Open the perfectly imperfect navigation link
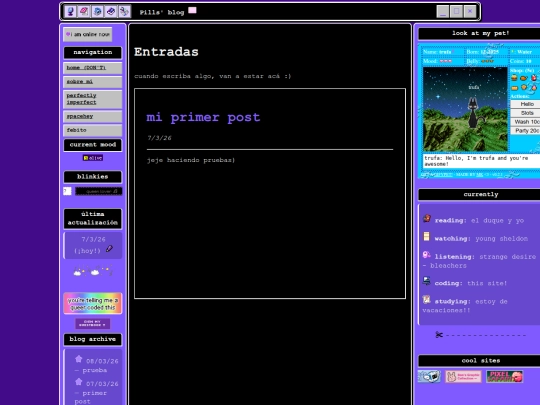The image size is (540, 405). pos(93,99)
